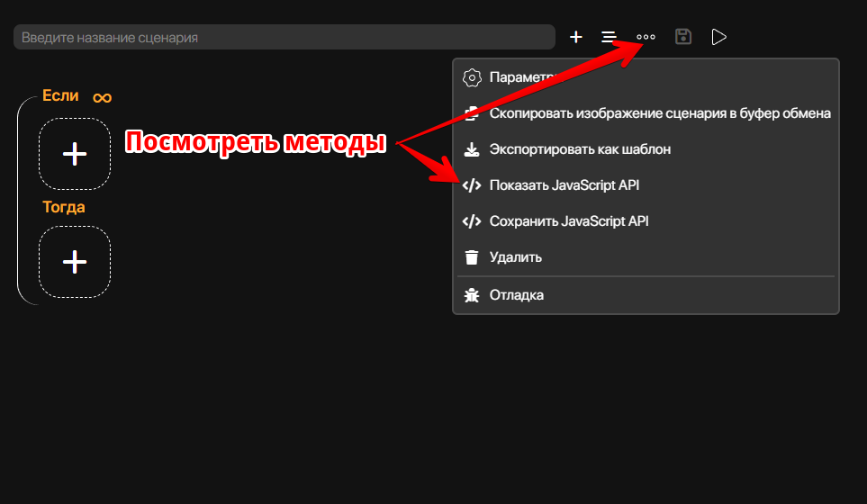The height and width of the screenshot is (504, 867).
Task: Run the scenario with the play icon
Action: coord(718,37)
